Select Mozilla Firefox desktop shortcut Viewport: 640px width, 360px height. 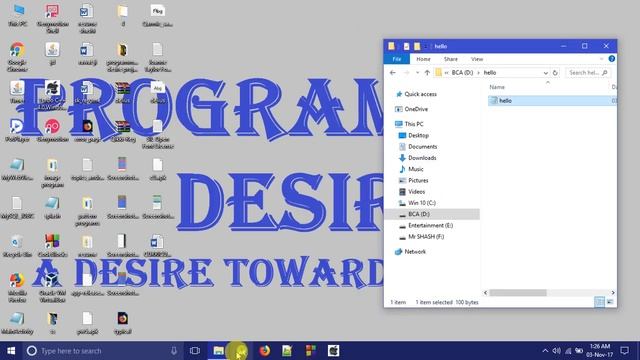click(17, 288)
